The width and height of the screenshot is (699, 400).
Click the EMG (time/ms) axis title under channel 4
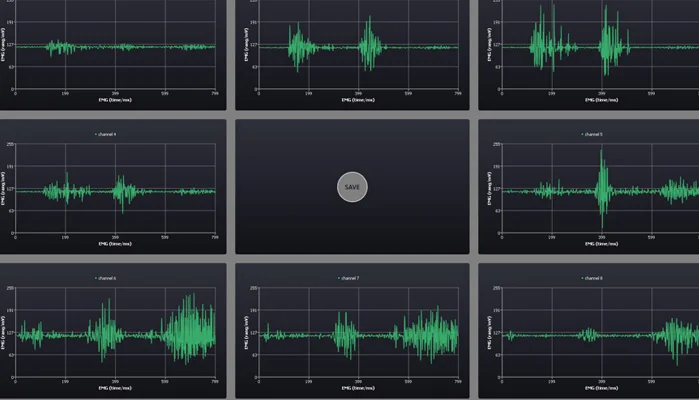point(115,244)
